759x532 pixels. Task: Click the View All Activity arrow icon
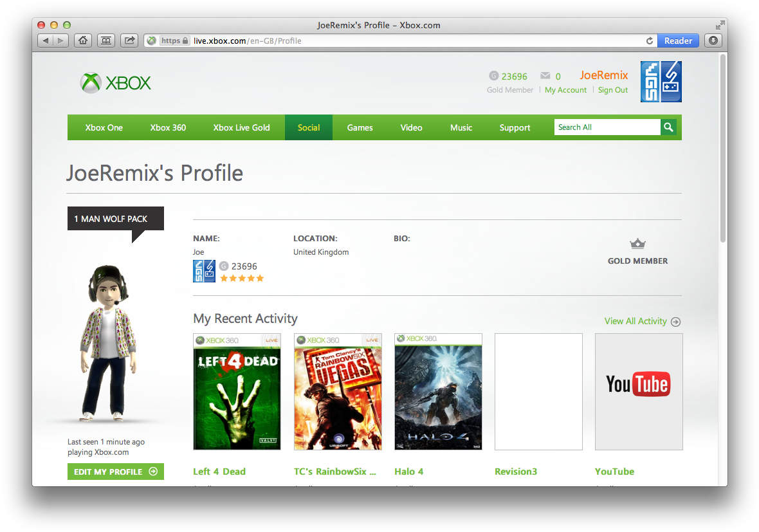click(x=676, y=322)
